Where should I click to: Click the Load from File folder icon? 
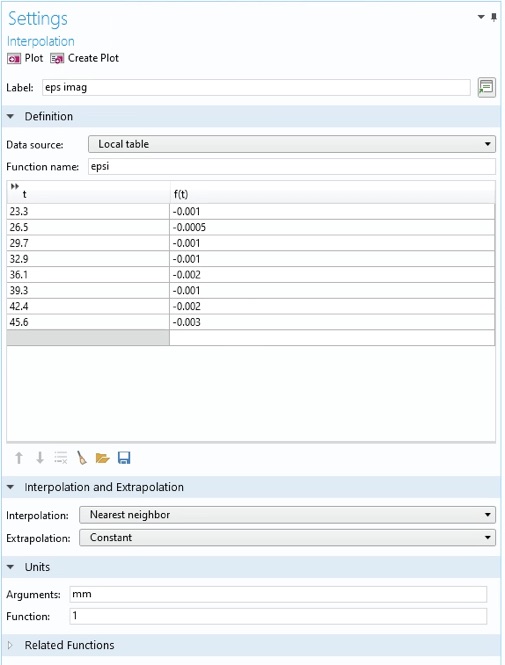tap(103, 458)
